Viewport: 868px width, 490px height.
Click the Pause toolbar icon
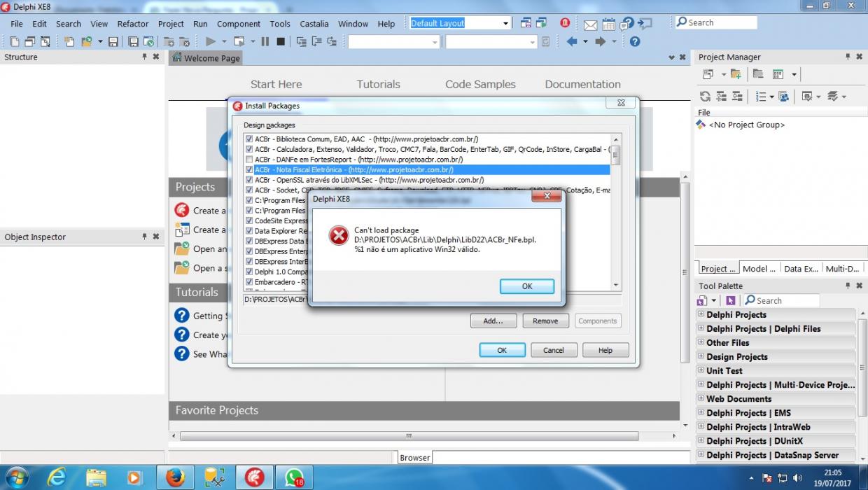click(x=265, y=42)
